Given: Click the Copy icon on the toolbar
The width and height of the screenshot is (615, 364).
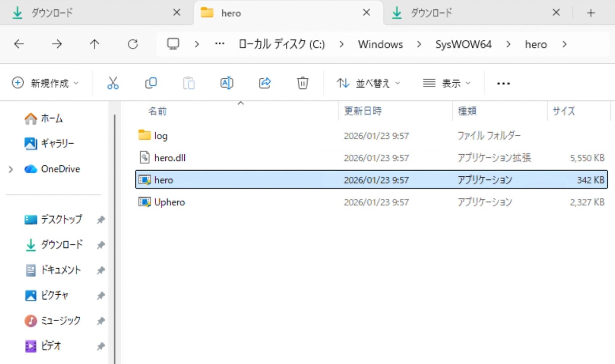Looking at the screenshot, I should pos(151,83).
